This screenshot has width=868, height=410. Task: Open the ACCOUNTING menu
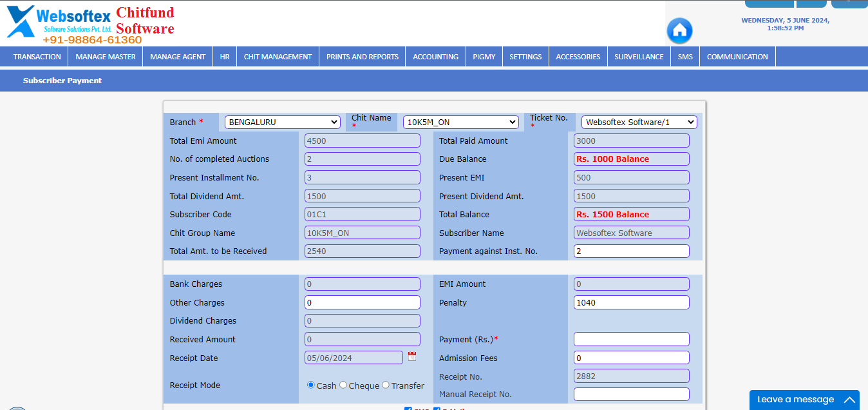pyautogui.click(x=435, y=56)
